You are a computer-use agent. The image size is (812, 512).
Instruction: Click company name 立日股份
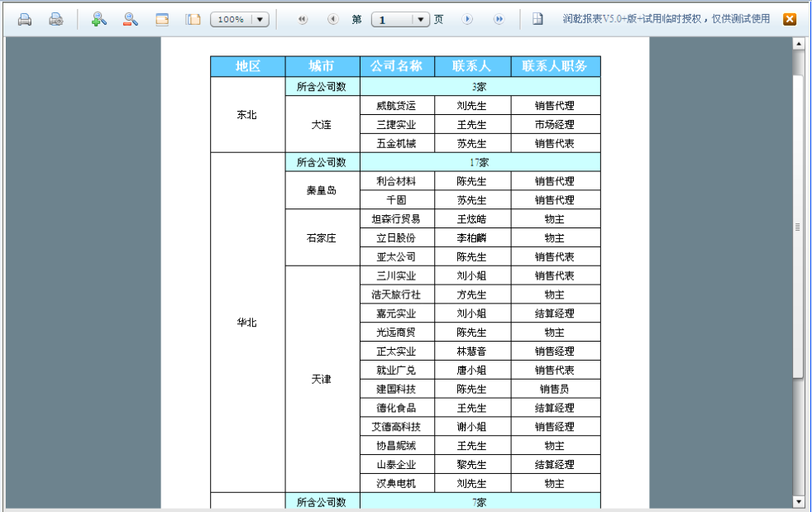[x=397, y=238]
